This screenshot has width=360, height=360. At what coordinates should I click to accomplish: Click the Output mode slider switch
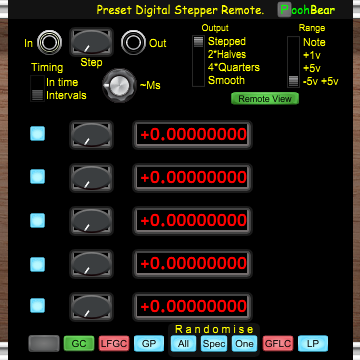tap(198, 61)
